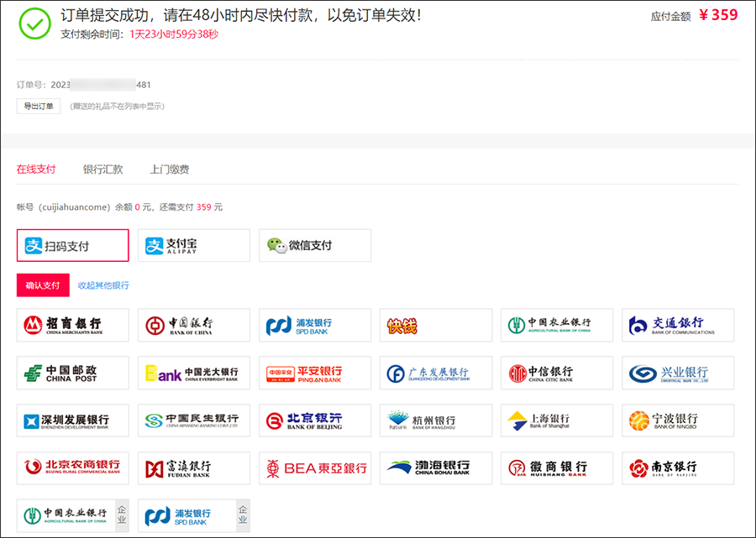The height and width of the screenshot is (538, 756).
Task: Click the 确认支付 confirm payment button
Action: pos(43,285)
